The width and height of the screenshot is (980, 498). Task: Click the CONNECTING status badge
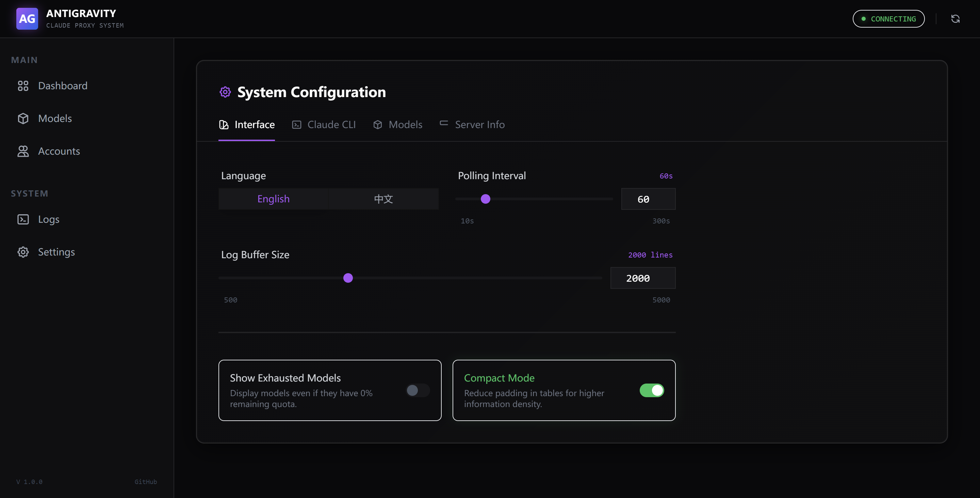coord(888,19)
